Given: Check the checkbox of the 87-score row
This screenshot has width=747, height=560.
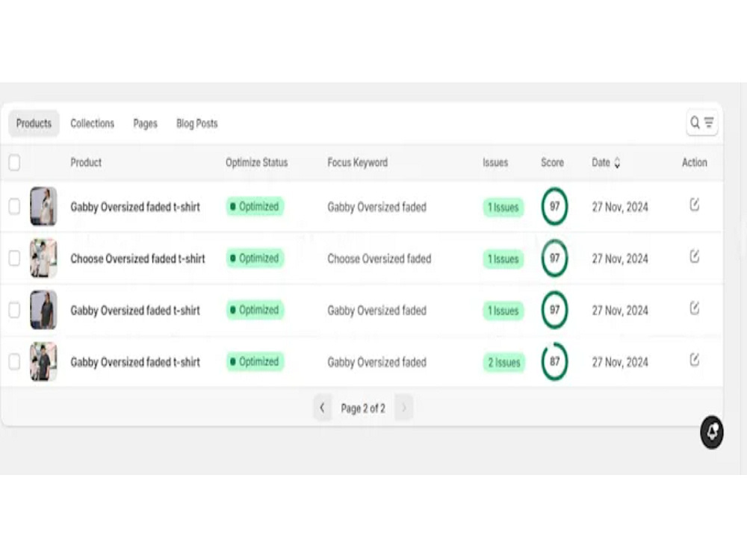Looking at the screenshot, I should click(14, 361).
